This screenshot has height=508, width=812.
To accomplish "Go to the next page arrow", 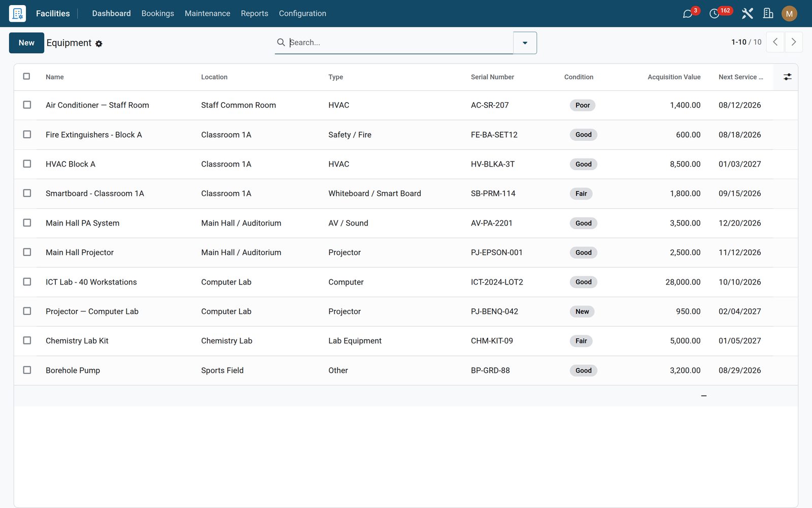I will click(794, 42).
